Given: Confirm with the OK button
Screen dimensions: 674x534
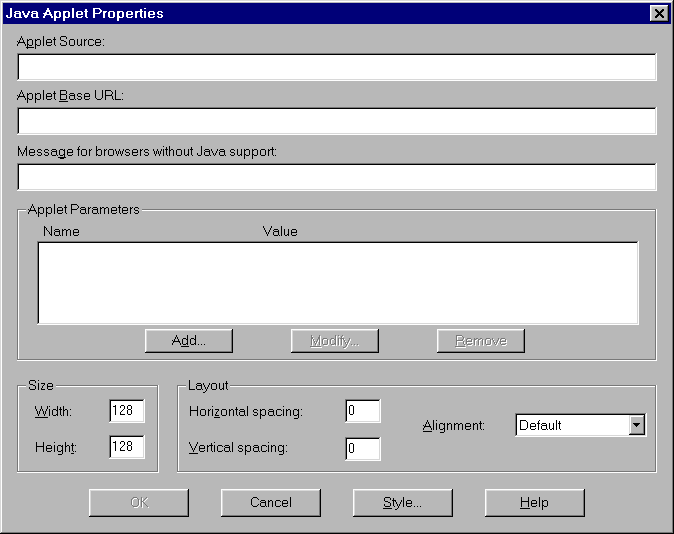Looking at the screenshot, I should (139, 502).
